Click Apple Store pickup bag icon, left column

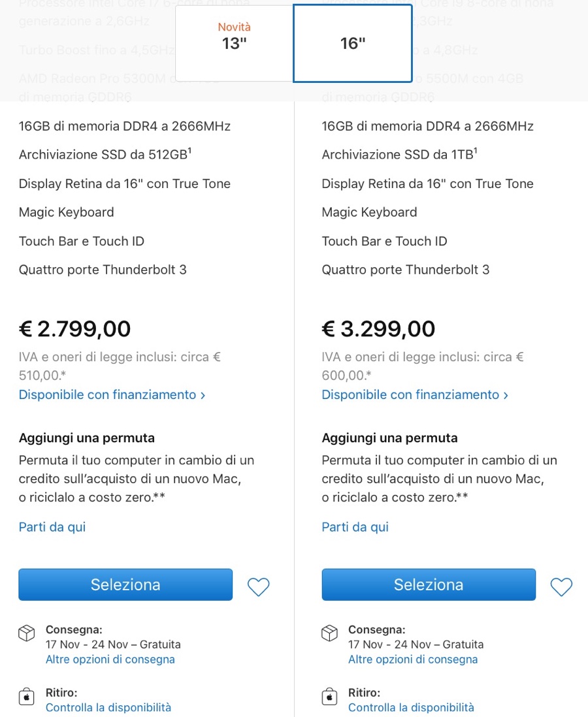[x=27, y=697]
